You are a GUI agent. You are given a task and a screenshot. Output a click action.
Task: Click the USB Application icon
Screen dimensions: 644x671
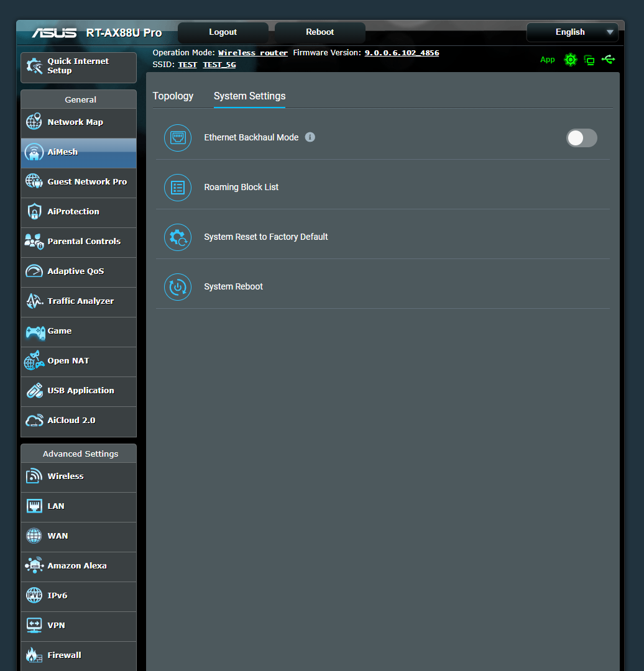(34, 390)
